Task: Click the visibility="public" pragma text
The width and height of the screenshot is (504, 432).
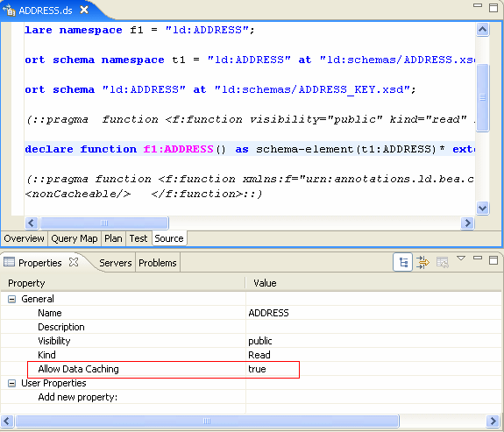Action: (316, 119)
